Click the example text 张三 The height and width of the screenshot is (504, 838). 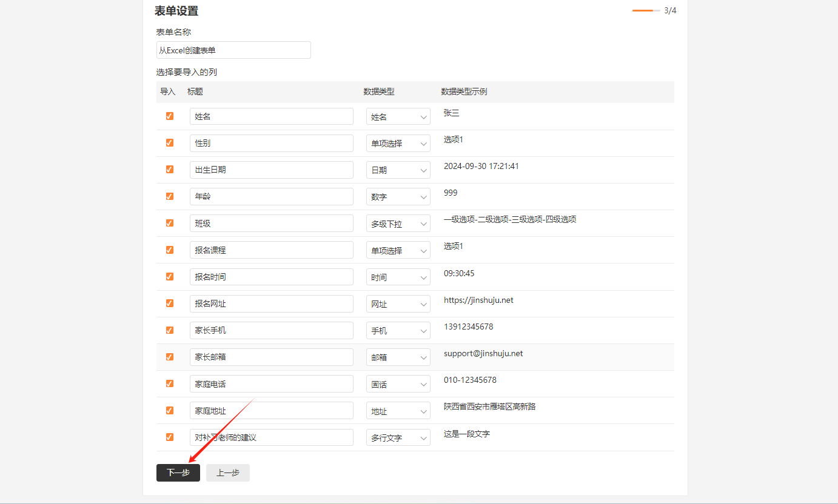(452, 113)
